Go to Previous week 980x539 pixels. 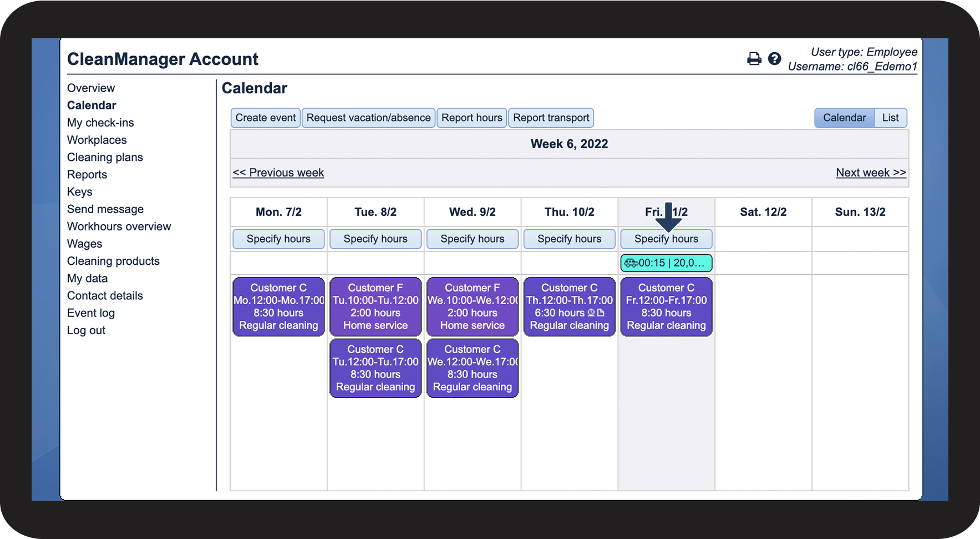(x=278, y=173)
